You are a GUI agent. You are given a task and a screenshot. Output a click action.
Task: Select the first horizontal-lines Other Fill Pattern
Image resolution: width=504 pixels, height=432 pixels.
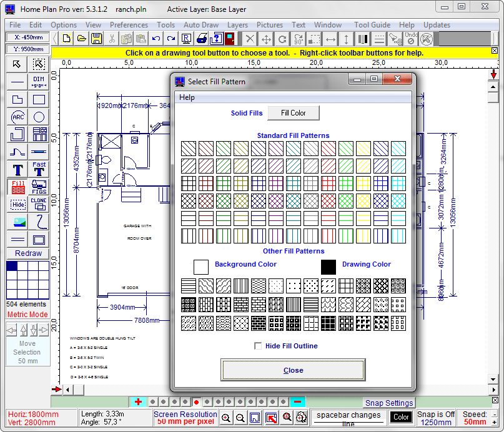pos(189,286)
